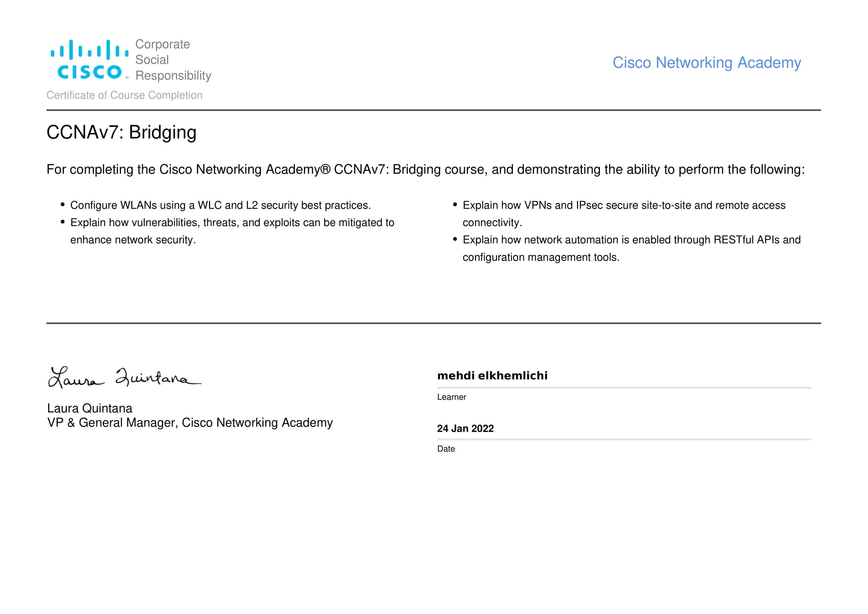Click the Cisco logo
Image resolution: width=868 pixels, height=614 pixels.
click(x=89, y=60)
